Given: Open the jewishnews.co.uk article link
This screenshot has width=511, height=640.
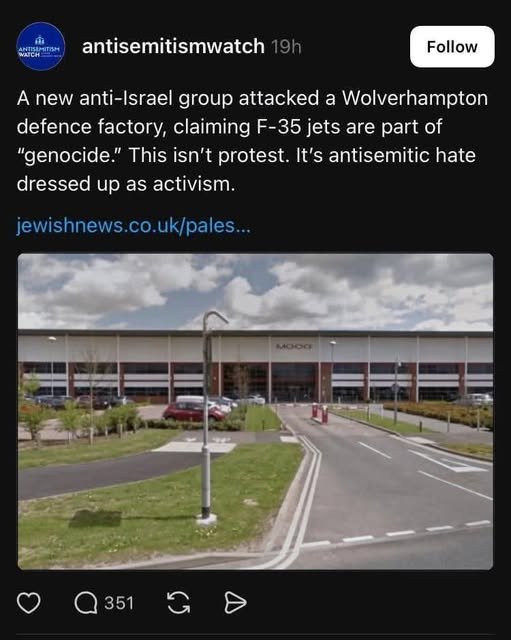Looking at the screenshot, I should 133,225.
